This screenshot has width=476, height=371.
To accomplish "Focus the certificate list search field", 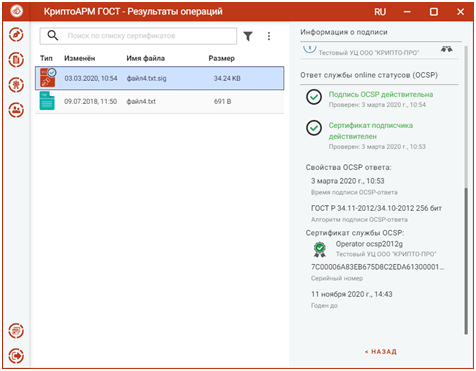I will tap(138, 36).
